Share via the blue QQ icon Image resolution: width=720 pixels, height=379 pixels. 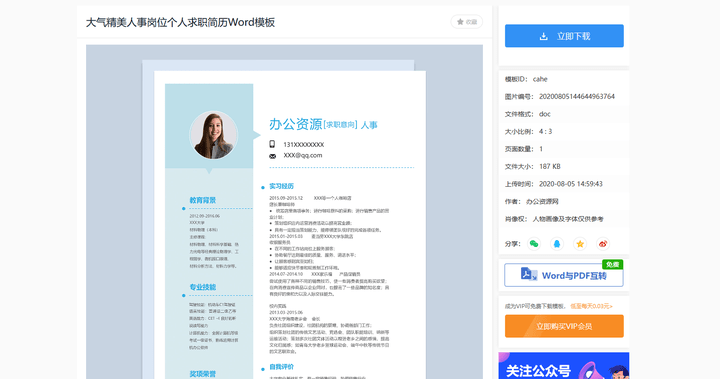pos(557,243)
